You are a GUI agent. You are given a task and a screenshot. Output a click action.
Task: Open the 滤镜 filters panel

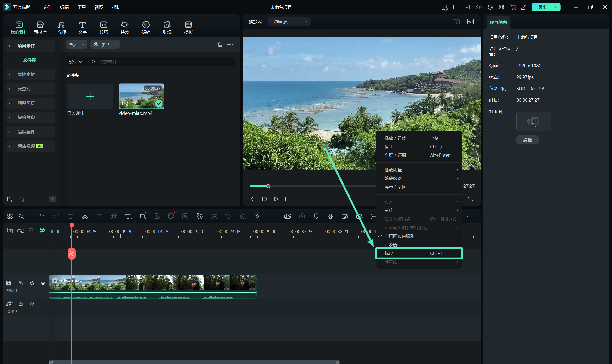[146, 28]
